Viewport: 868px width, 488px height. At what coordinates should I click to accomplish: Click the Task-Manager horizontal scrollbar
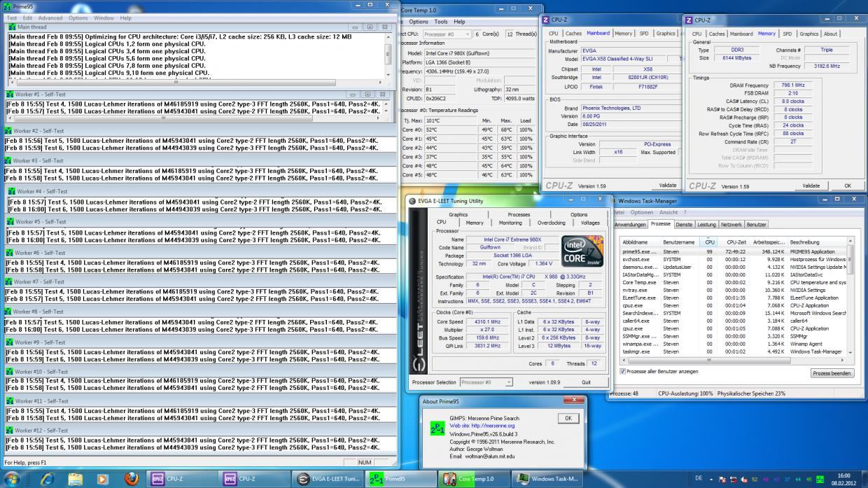pyautogui.click(x=733, y=359)
